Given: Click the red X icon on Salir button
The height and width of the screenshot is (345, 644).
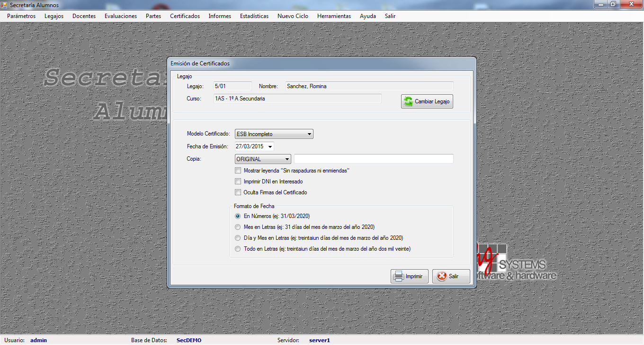Looking at the screenshot, I should [x=442, y=276].
